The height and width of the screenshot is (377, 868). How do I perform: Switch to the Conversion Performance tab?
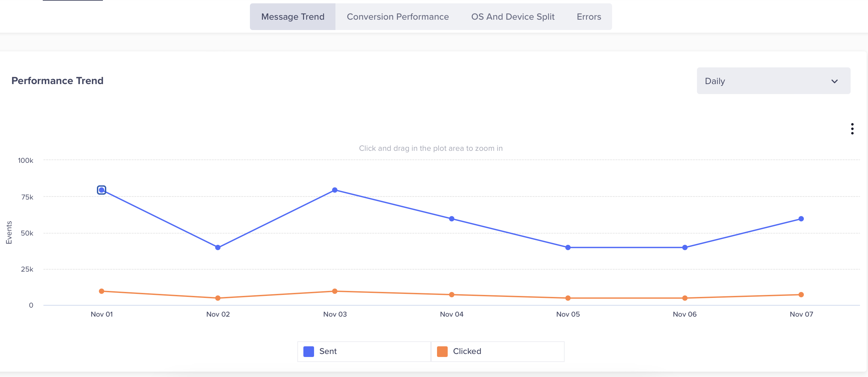(398, 16)
